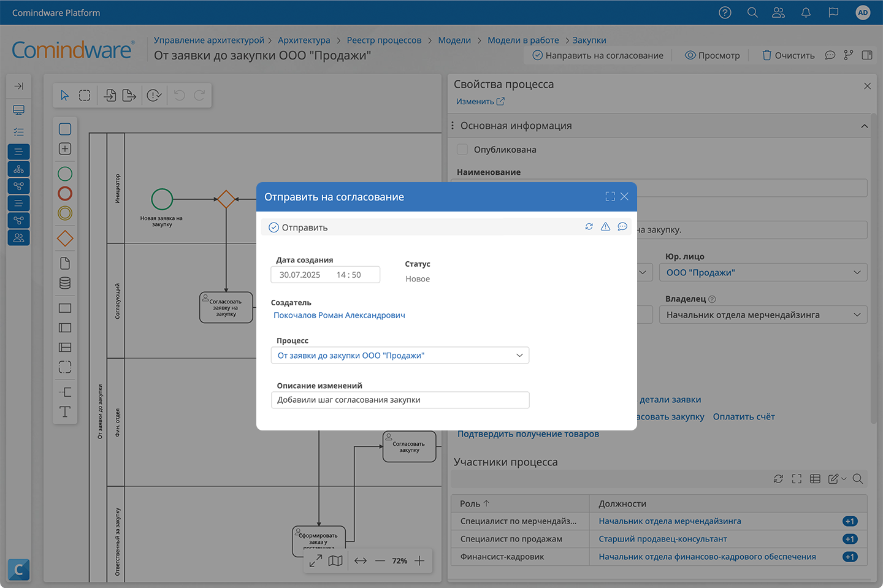Open Оплатить счёт link
Image resolution: width=883 pixels, height=588 pixels.
[x=744, y=416]
